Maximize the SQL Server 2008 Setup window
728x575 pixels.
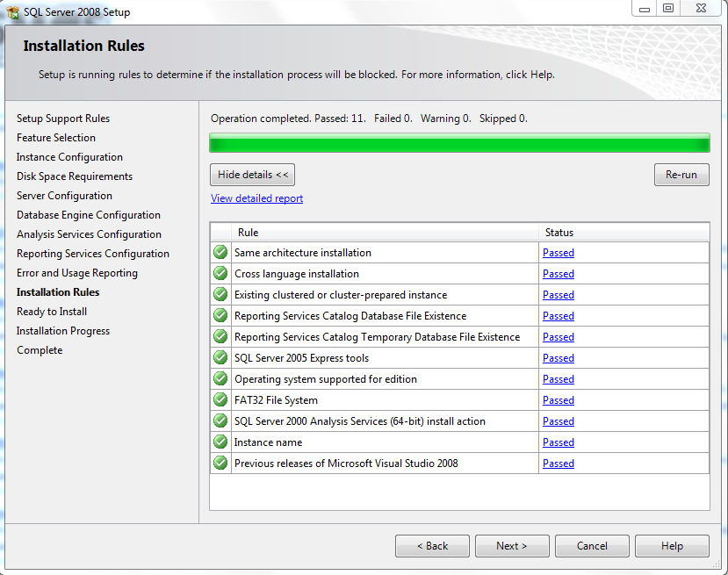(x=668, y=9)
